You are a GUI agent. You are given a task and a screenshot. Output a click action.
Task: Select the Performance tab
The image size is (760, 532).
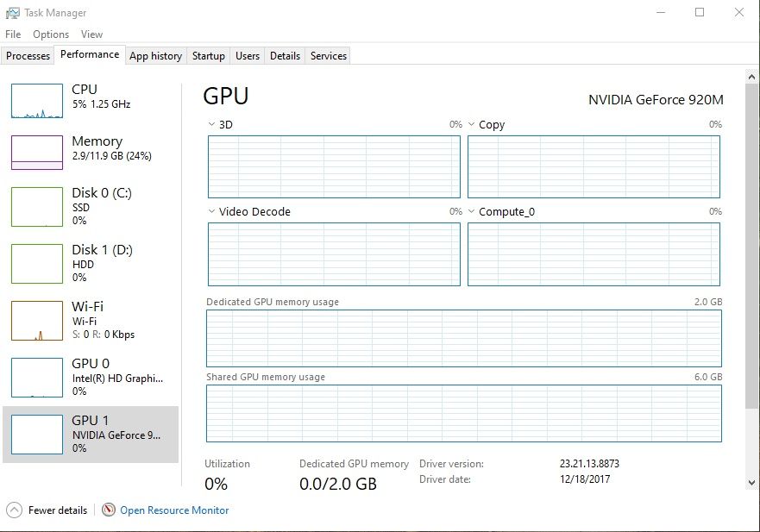click(x=90, y=54)
